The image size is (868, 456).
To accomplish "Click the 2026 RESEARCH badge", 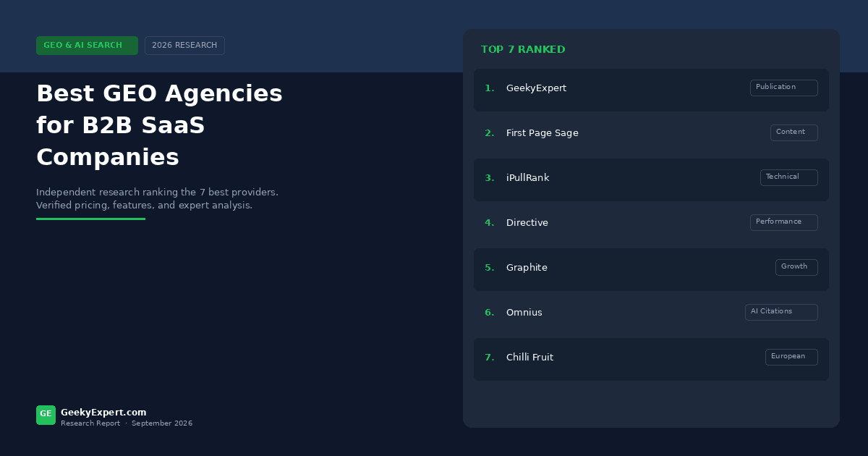I will (184, 46).
